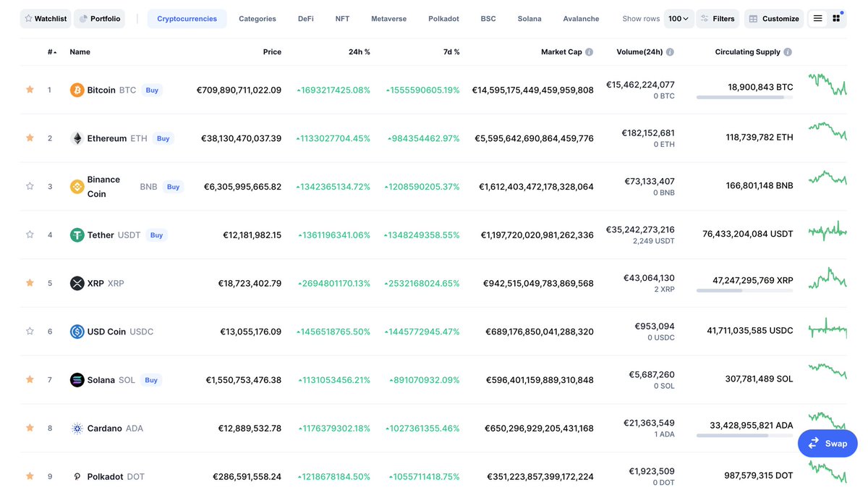Click Buy next to Bitcoin
The height and width of the screenshot is (493, 868).
point(152,90)
